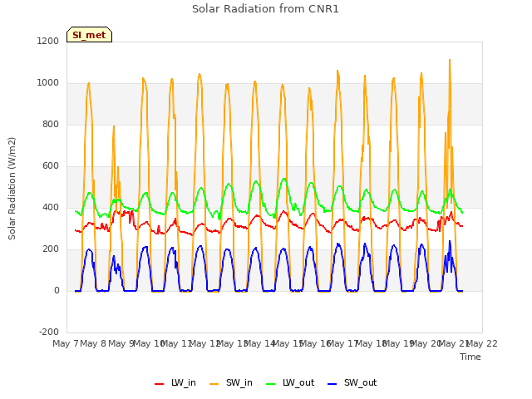
Task: Click the x-axis title Time
Action: tap(470, 357)
